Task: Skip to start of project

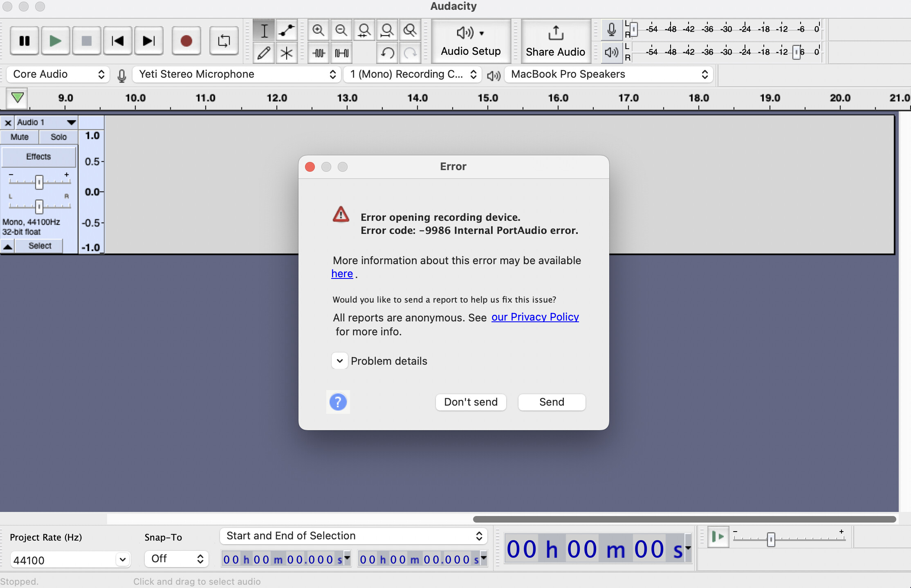Action: point(117,41)
